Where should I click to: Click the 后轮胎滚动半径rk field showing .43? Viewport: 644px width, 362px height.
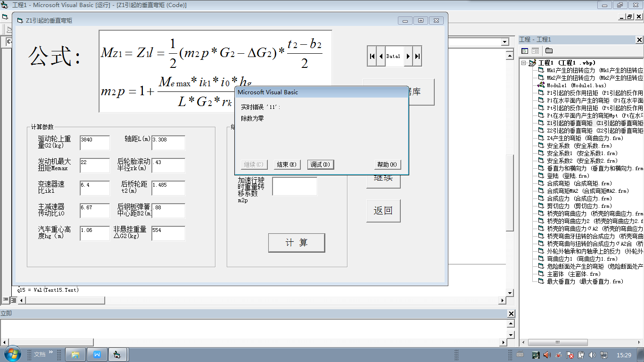[168, 165]
